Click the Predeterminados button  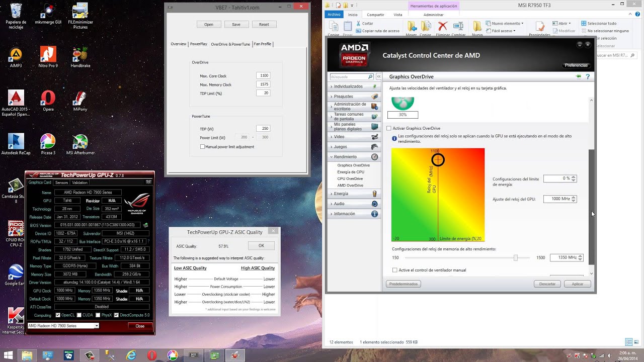tap(404, 284)
